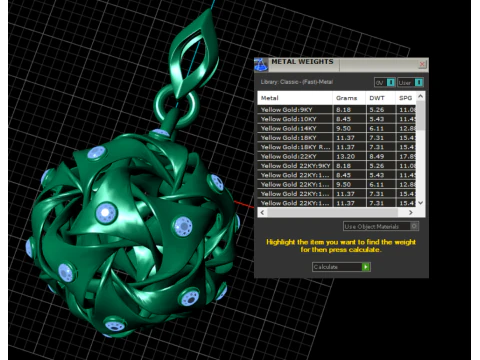
Task: Select the Yellow Gold:9KY row
Action: [x=337, y=110]
